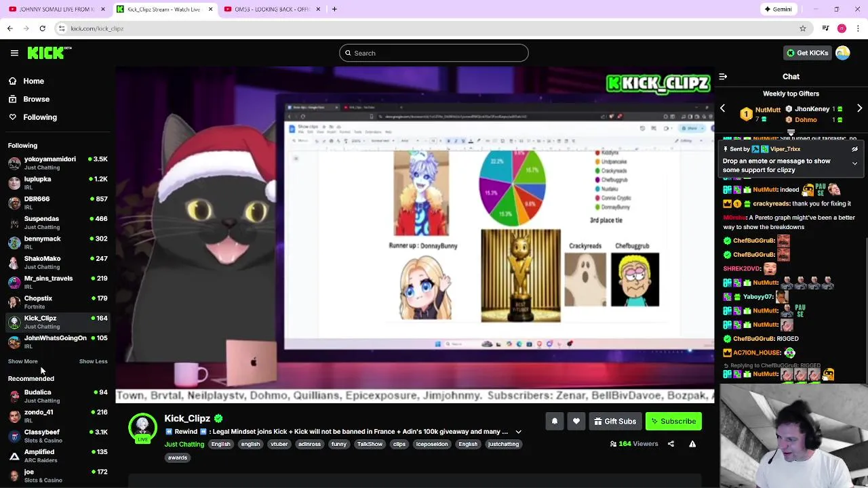Click the iceposeidon tag
The width and height of the screenshot is (868, 488).
[x=432, y=445]
